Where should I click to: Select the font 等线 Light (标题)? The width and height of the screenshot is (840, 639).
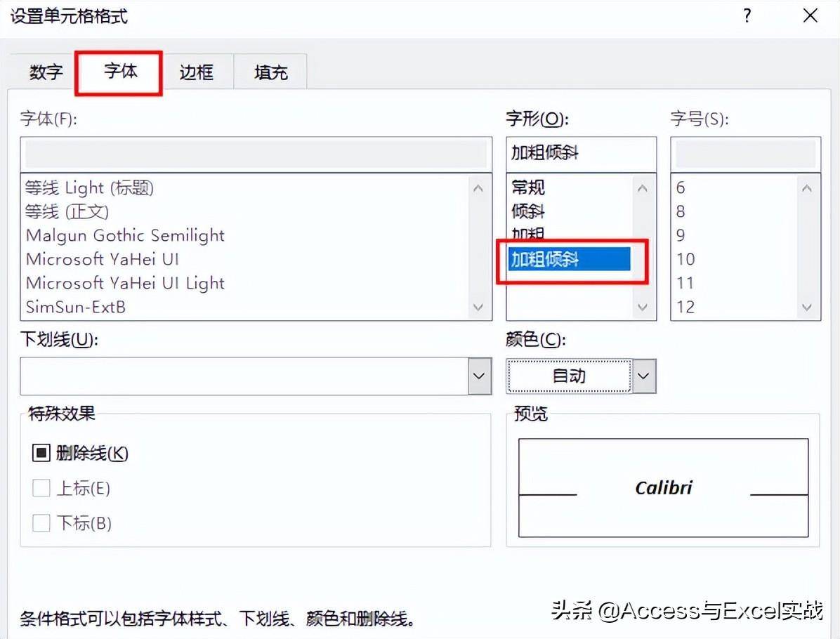[89, 188]
